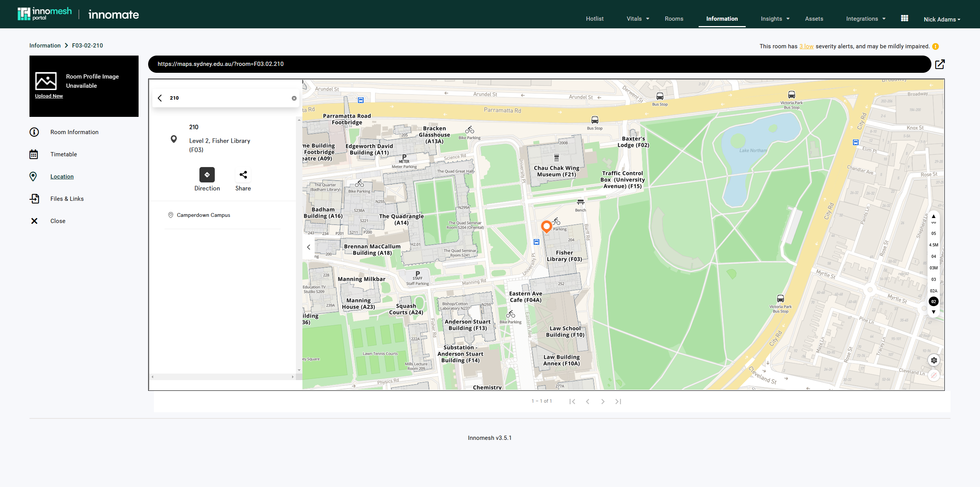Select floor 4.5M in level selector
Image resolution: width=980 pixels, height=487 pixels.
tap(934, 245)
